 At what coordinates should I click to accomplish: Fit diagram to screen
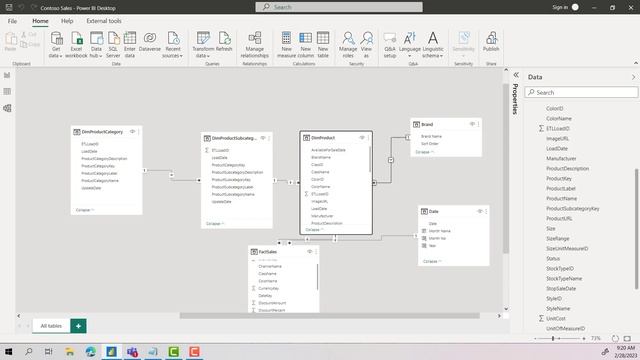627,338
